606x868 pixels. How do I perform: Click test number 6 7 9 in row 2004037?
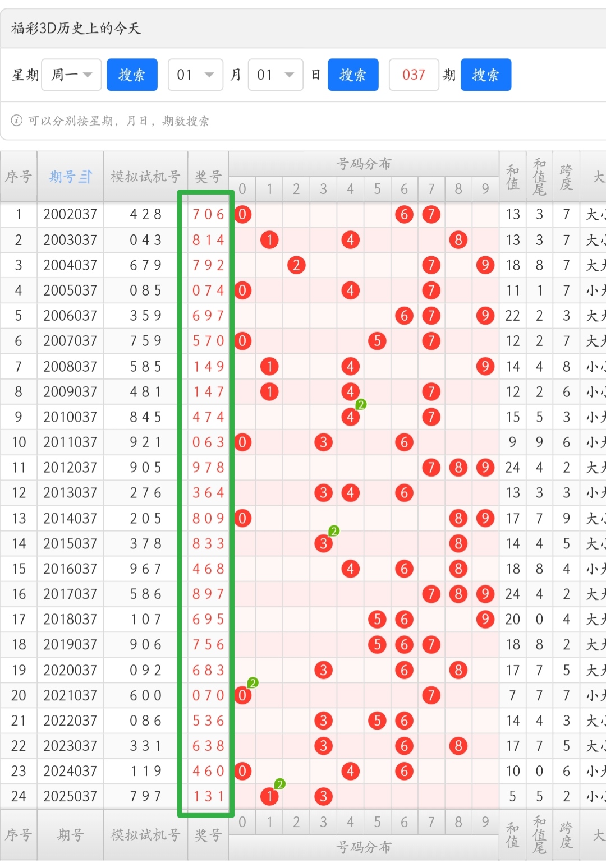[x=145, y=265]
